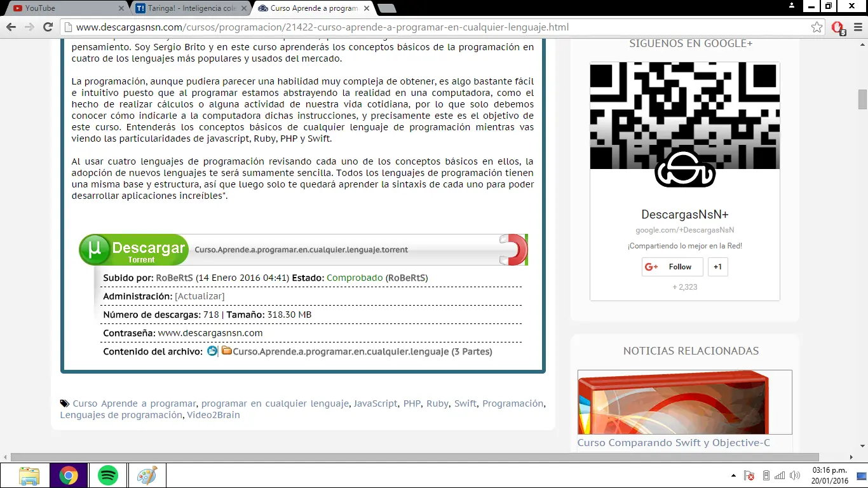Open Spotify from the taskbar
This screenshot has height=488, width=868.
point(108,475)
